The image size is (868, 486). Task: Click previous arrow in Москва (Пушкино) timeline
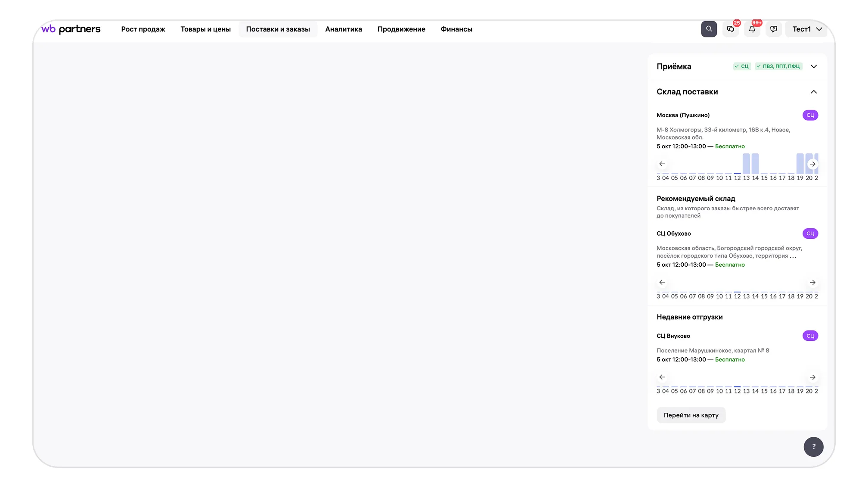662,164
